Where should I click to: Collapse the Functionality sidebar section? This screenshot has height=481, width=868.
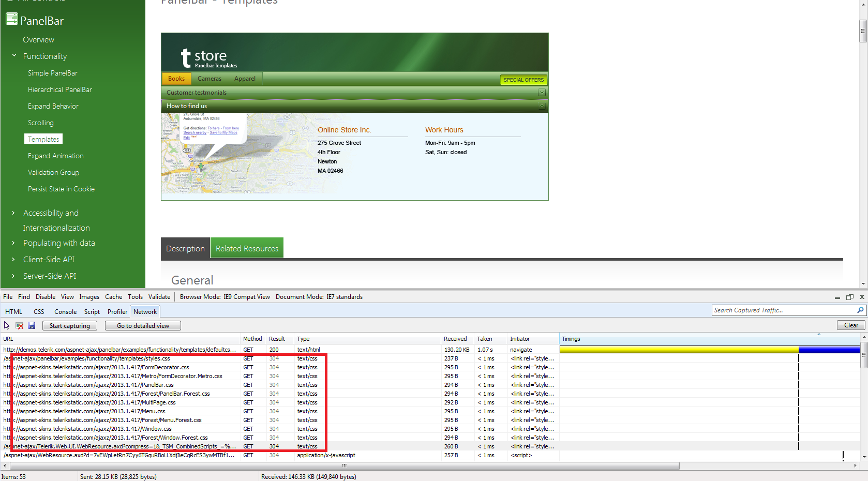[14, 56]
